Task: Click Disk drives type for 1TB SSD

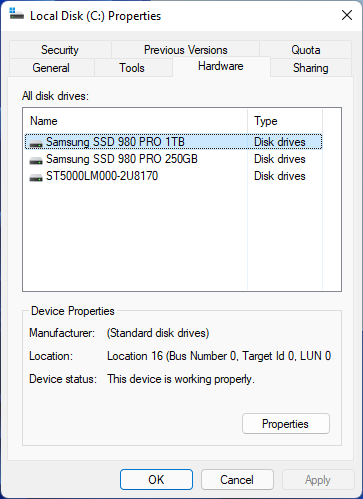Action: [280, 142]
